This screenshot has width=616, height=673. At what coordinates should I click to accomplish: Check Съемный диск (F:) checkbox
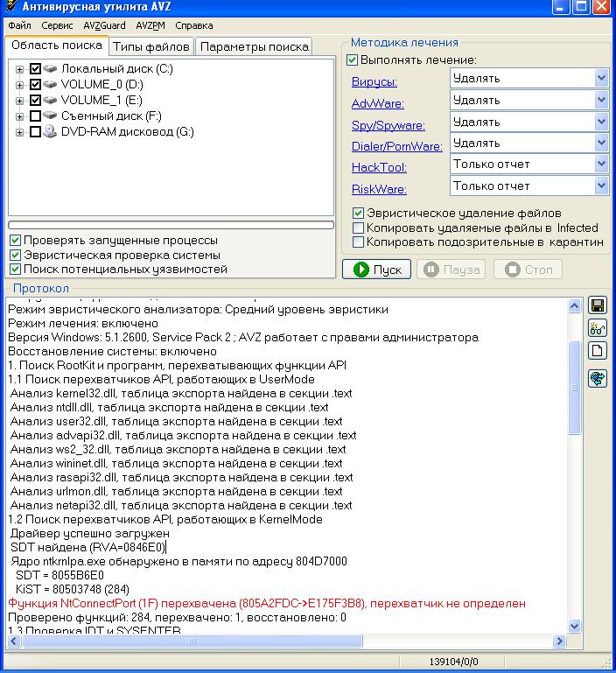pos(36,116)
